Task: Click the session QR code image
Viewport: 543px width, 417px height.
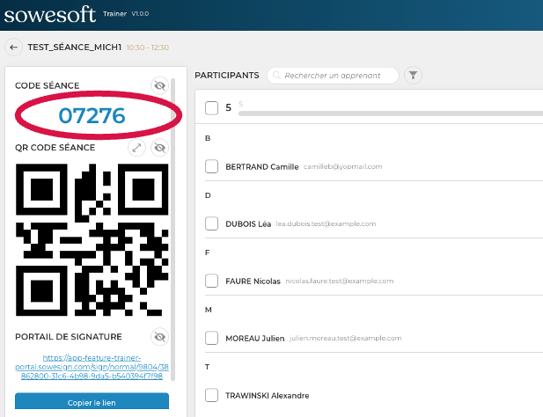Action: [92, 240]
